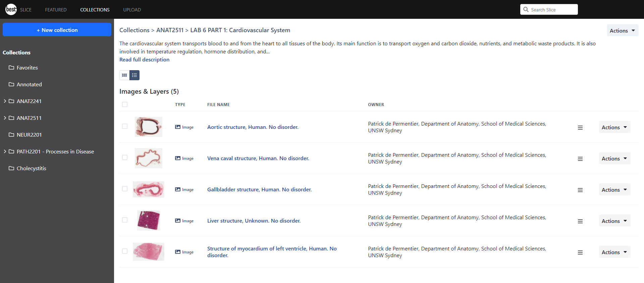Select Favorites in the sidebar

[27, 67]
